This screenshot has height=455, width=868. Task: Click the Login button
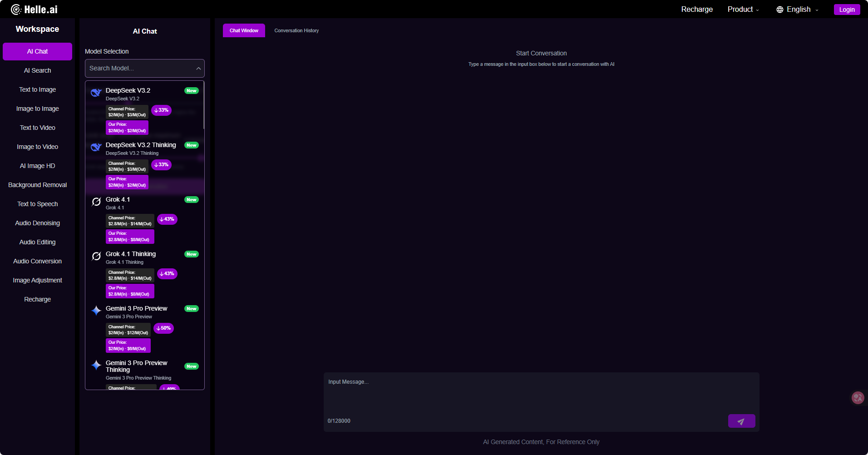[847, 9]
